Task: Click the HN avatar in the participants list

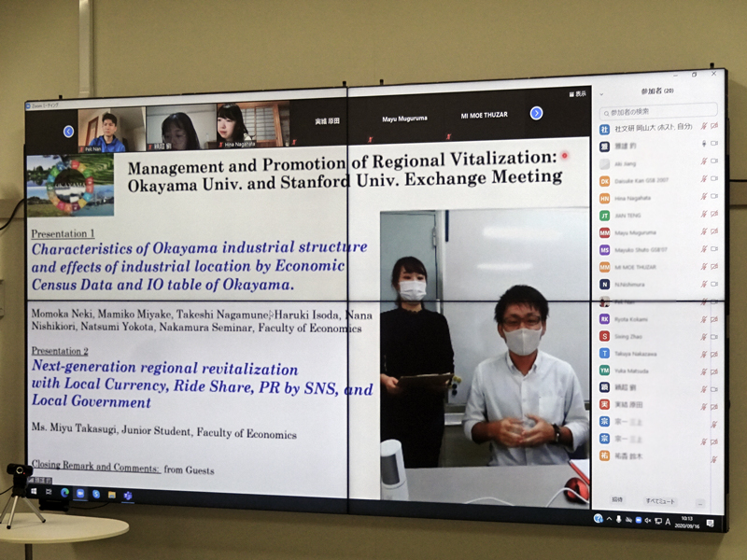Action: pos(604,199)
